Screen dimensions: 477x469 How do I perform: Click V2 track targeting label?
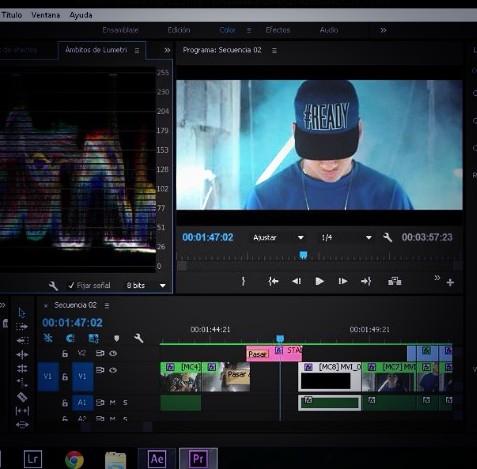(x=82, y=353)
